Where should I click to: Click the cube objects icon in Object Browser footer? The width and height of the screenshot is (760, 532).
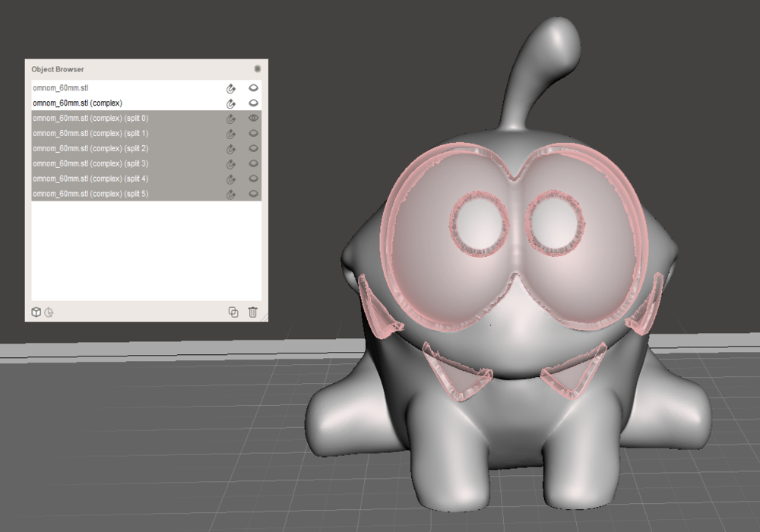[36, 312]
